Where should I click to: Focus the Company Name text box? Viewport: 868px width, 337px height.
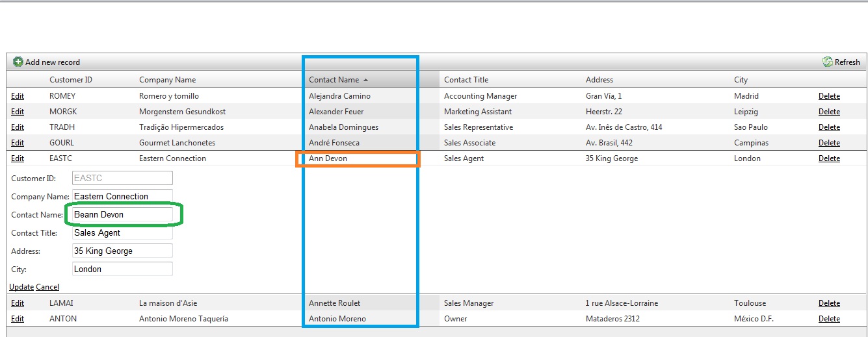click(x=122, y=196)
